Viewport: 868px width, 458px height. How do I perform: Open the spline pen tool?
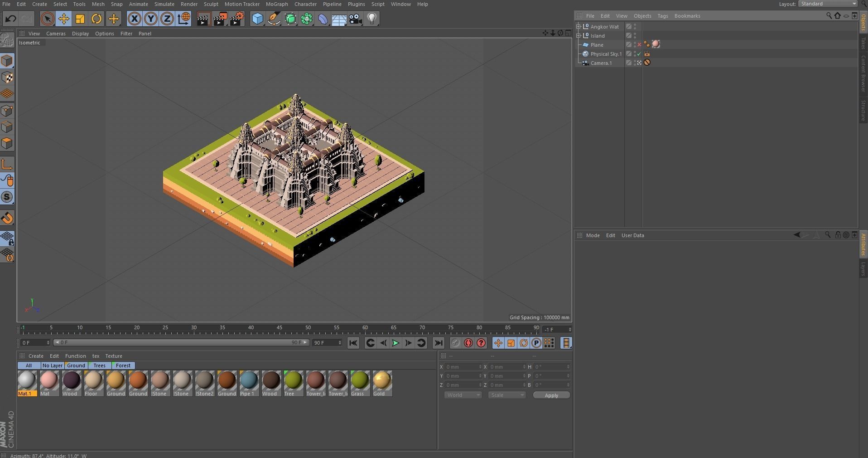click(274, 19)
